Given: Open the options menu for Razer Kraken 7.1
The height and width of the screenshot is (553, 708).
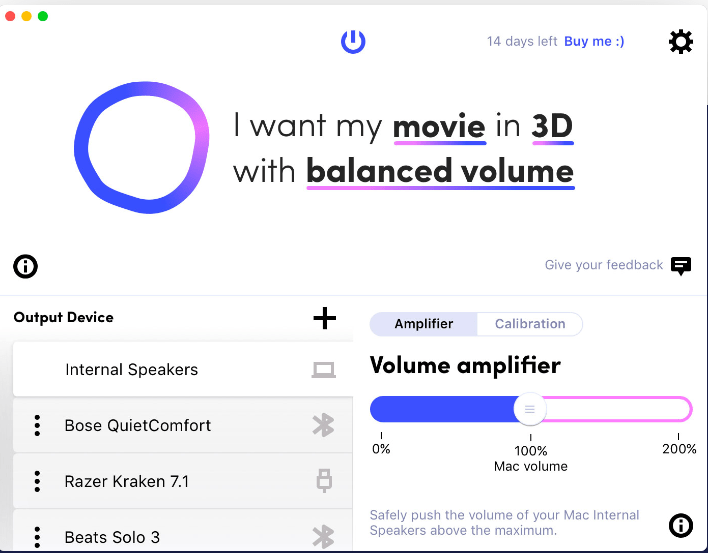Looking at the screenshot, I should point(37,481).
